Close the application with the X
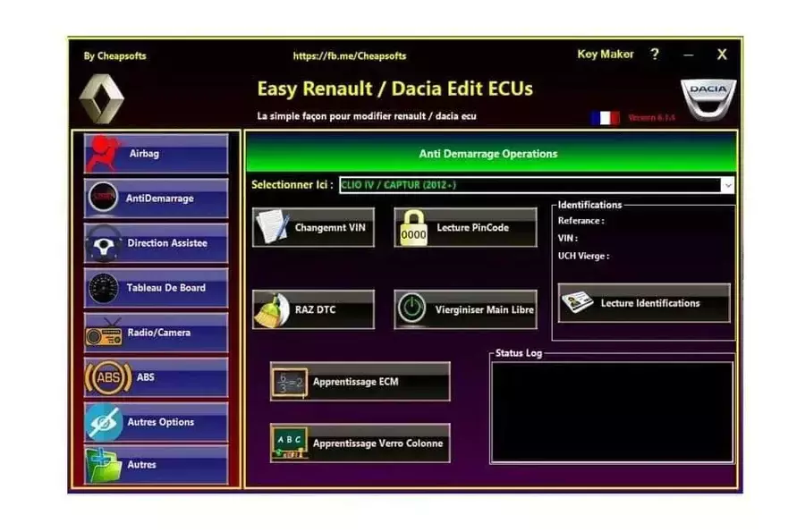 click(x=722, y=55)
